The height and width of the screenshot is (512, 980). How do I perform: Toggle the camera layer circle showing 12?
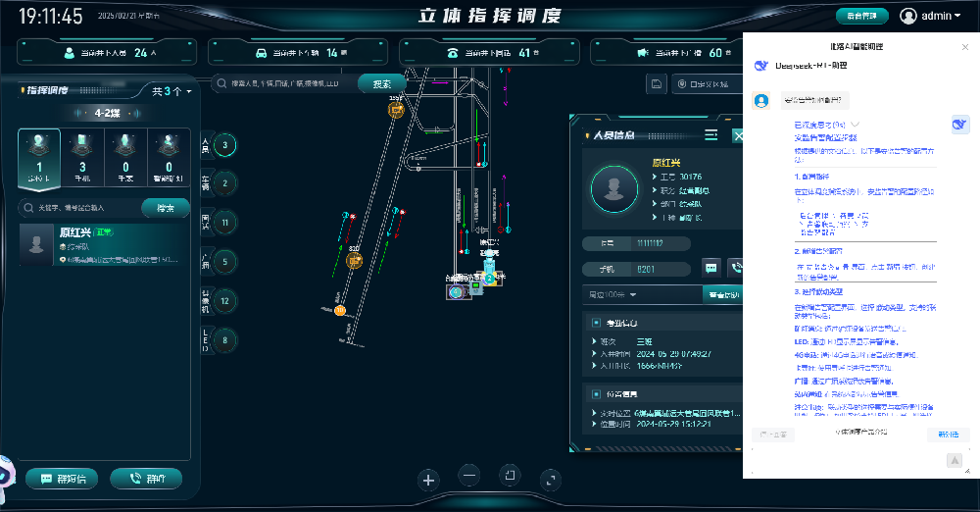coord(224,301)
